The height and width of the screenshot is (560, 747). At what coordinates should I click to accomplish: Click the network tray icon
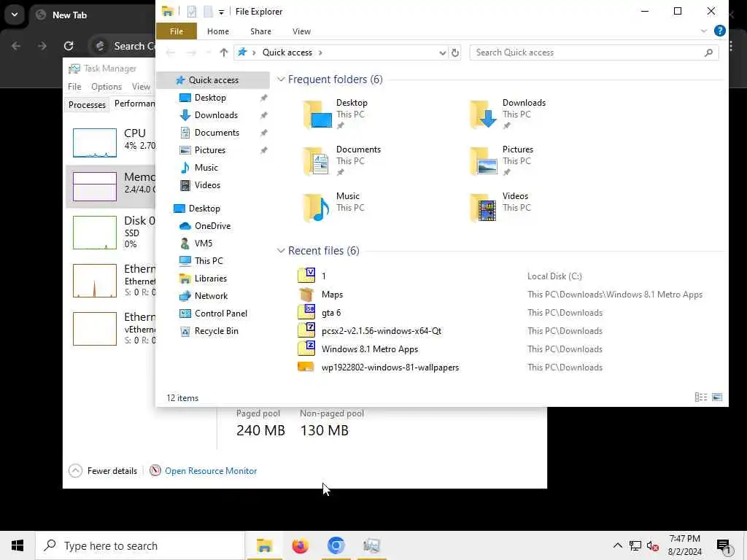[x=635, y=545]
